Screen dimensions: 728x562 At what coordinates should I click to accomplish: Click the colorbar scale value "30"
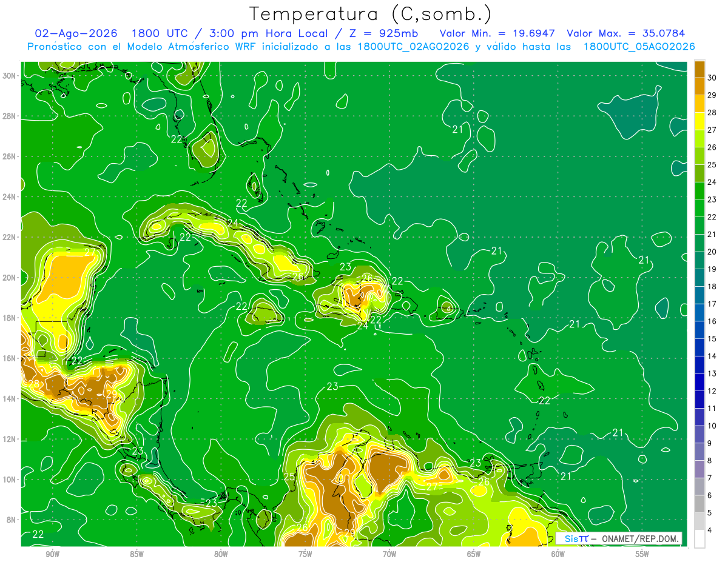pos(712,78)
